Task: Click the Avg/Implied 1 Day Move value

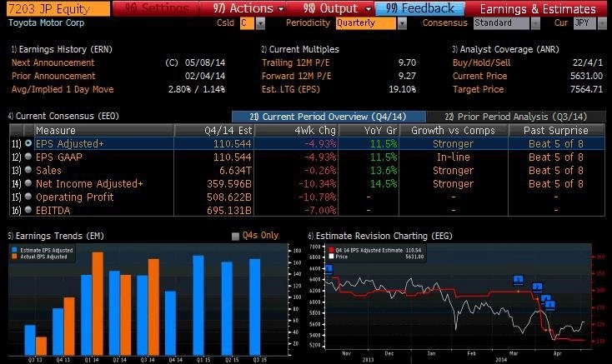Action: (x=197, y=89)
